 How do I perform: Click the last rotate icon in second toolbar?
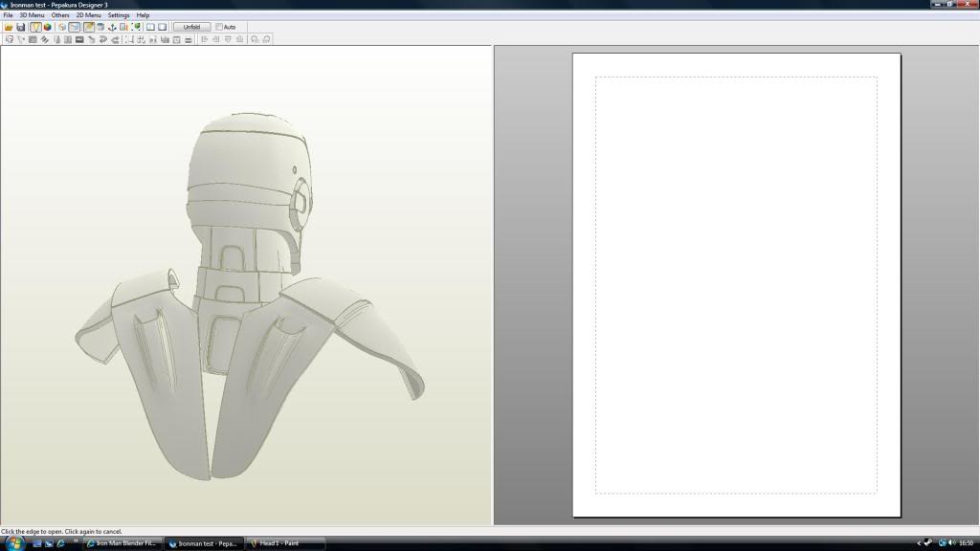point(266,39)
